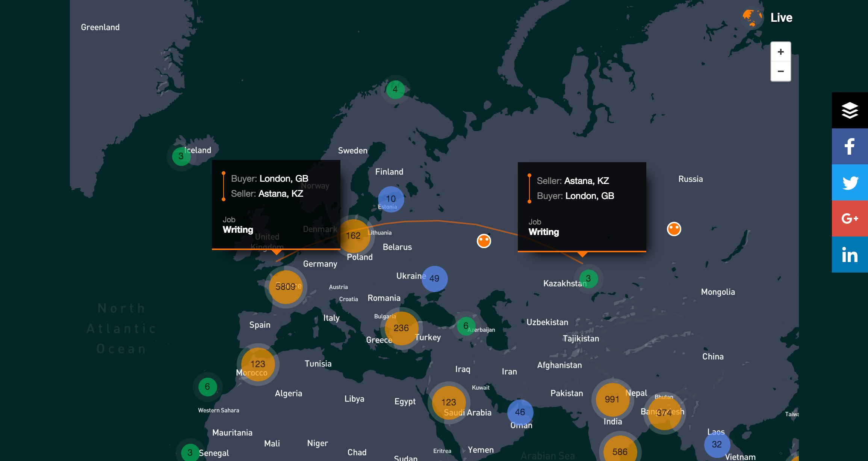Image resolution: width=868 pixels, height=461 pixels.
Task: Click the Mauritania map label
Action: (233, 433)
